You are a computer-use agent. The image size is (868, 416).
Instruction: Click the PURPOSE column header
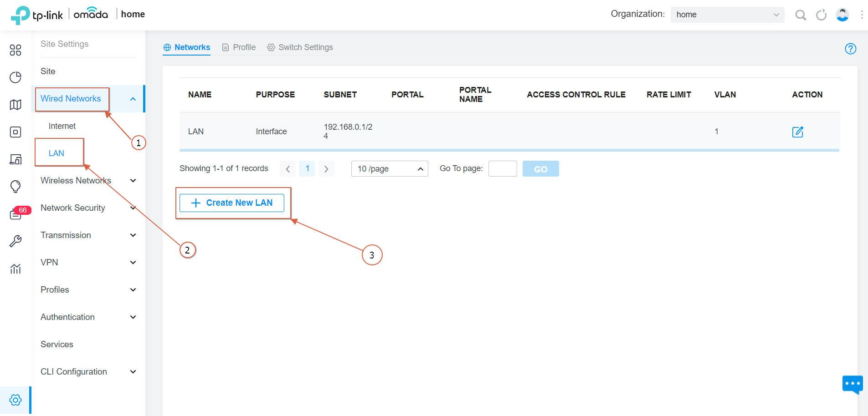coord(275,95)
